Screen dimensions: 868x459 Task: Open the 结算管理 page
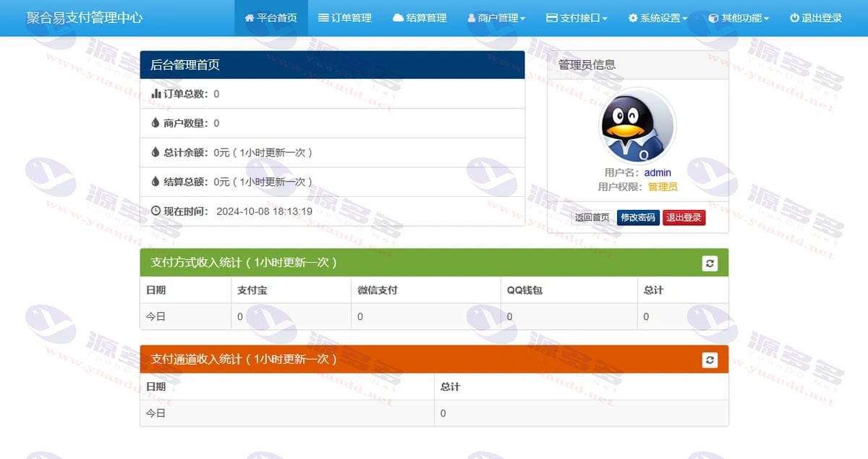pos(420,18)
